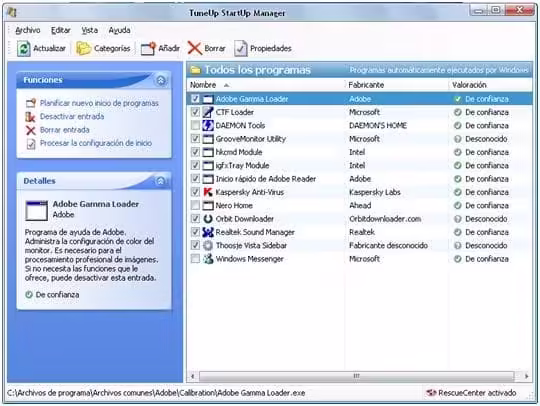Viewport: 540px width, 406px height.
Task: Click the Desconocido rating for Thoosje Vista Sidebar
Action: (486, 246)
